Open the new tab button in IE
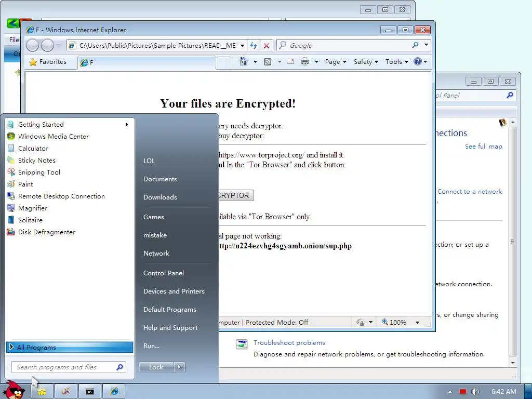 (223, 63)
